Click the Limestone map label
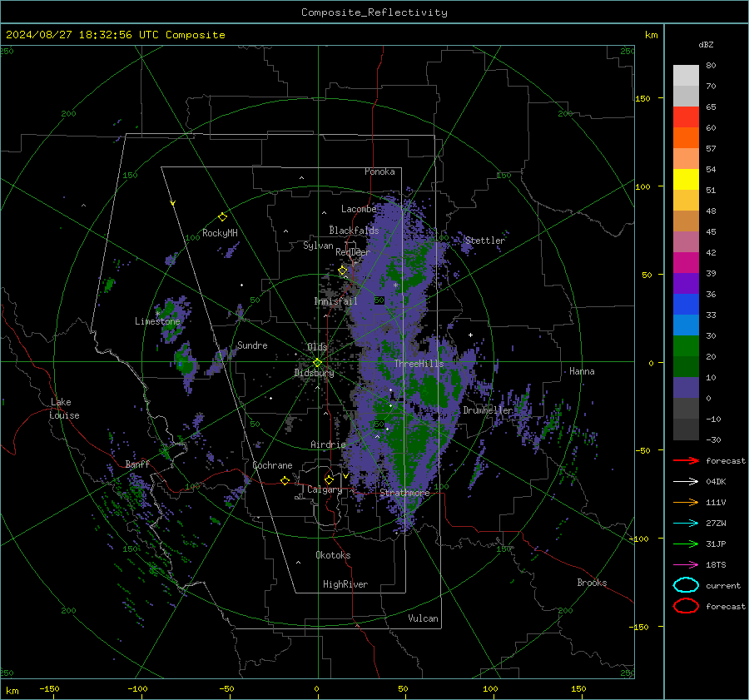Viewport: 749px width, 700px height. [x=157, y=321]
